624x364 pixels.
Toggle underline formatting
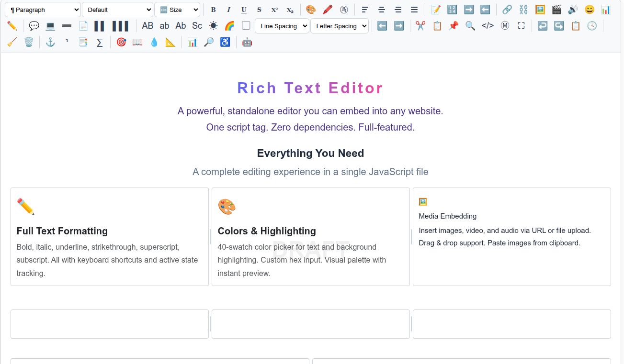[x=244, y=9]
